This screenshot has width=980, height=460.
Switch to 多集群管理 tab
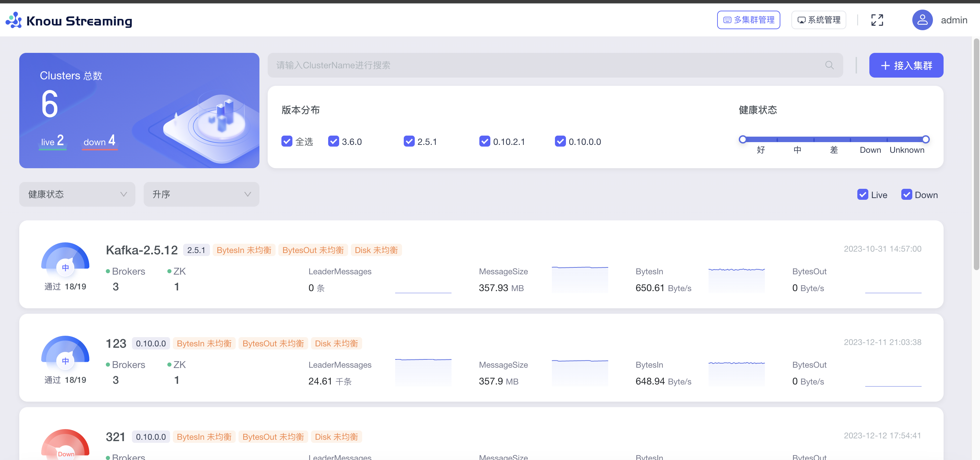[x=748, y=20]
